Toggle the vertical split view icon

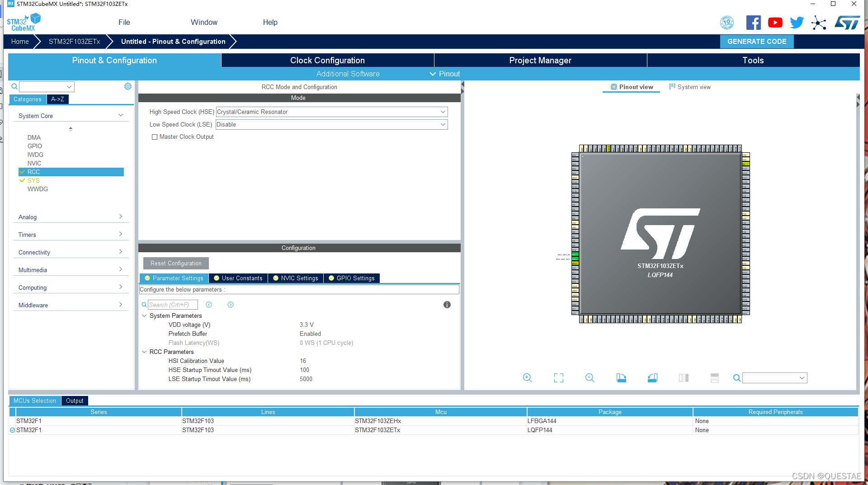pos(684,378)
